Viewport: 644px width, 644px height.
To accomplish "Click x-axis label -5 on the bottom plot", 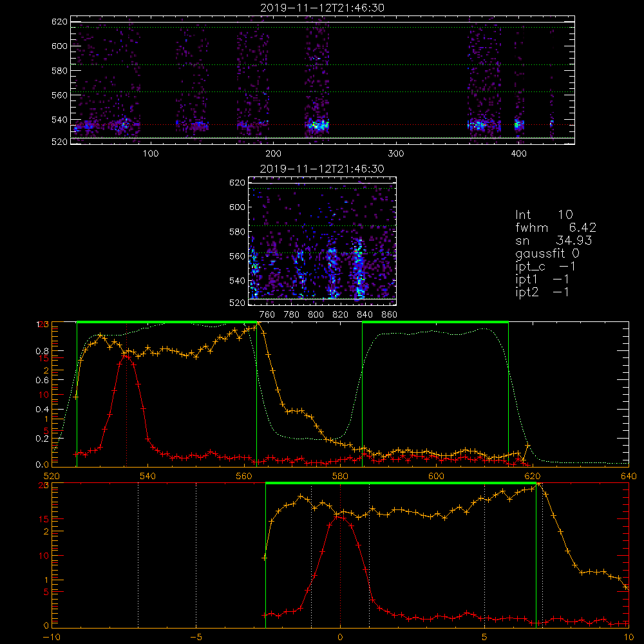I will pyautogui.click(x=196, y=637).
